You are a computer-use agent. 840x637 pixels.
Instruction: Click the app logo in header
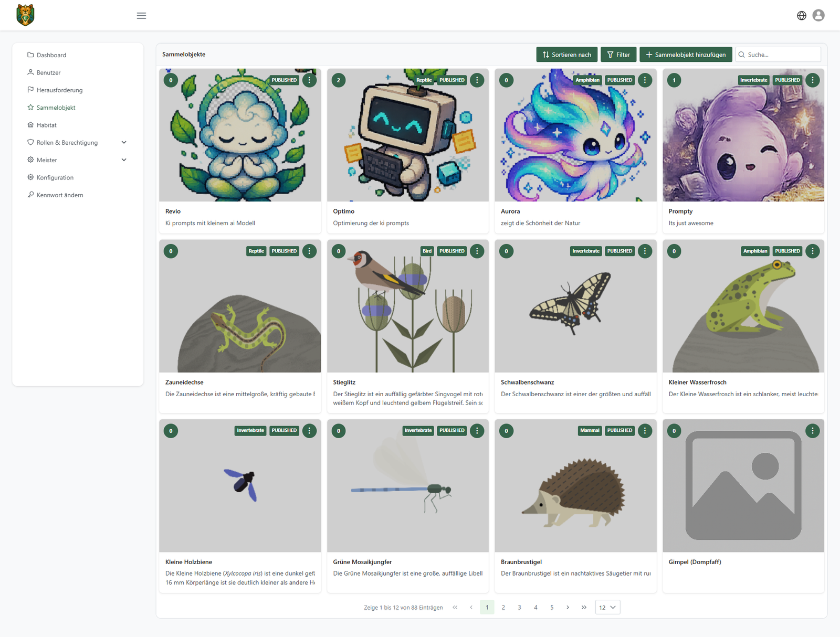(25, 15)
